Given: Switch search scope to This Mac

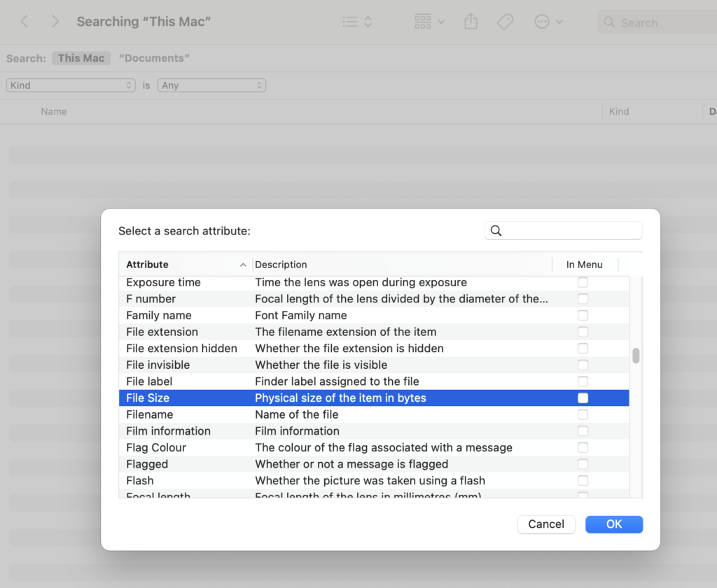Looking at the screenshot, I should [x=81, y=58].
